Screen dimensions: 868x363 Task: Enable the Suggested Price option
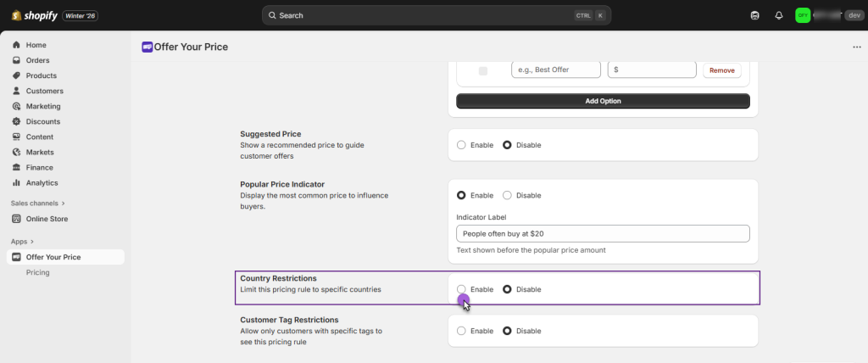(461, 145)
